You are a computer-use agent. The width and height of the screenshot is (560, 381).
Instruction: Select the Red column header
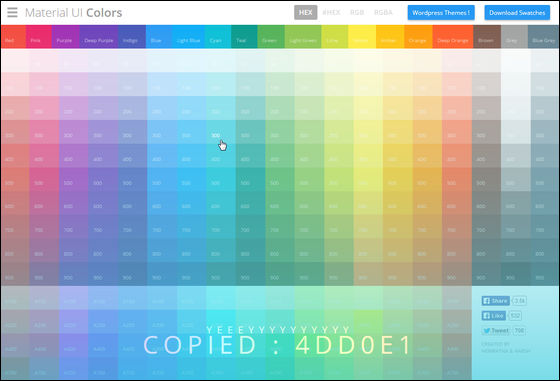click(13, 36)
